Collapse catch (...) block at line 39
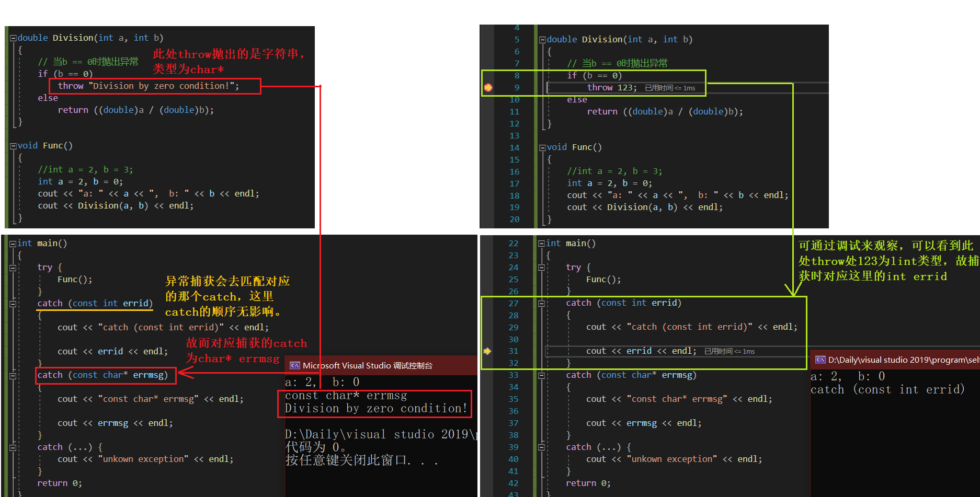 coord(542,447)
